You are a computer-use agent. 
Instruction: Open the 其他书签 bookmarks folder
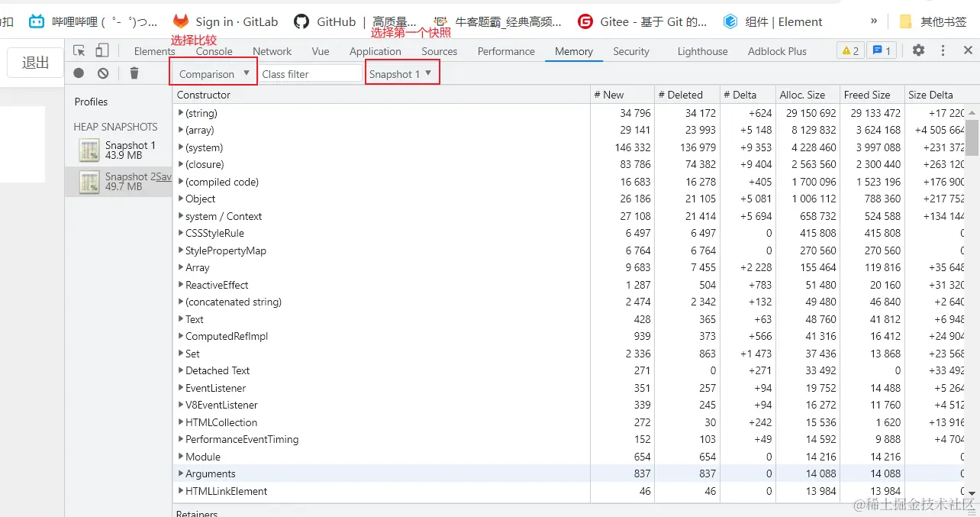[933, 21]
